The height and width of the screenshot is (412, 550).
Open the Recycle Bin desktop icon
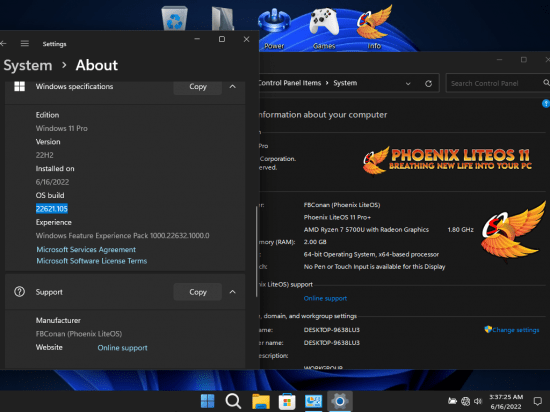click(174, 18)
